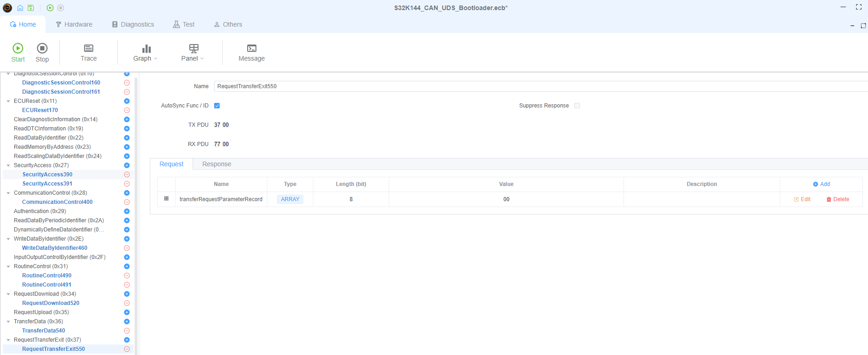
Task: Collapse the WriteDataByIdentifier (0x2E) tree node
Action: pos(8,239)
